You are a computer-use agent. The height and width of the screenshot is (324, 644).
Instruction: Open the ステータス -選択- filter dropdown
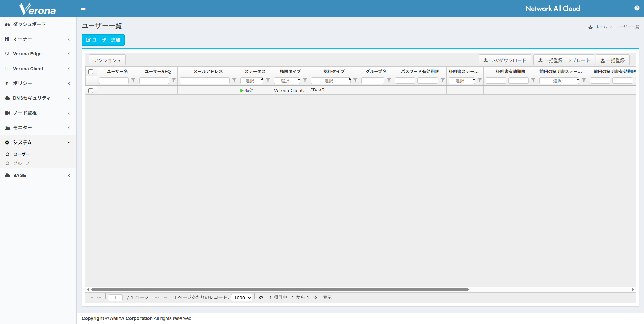point(252,80)
